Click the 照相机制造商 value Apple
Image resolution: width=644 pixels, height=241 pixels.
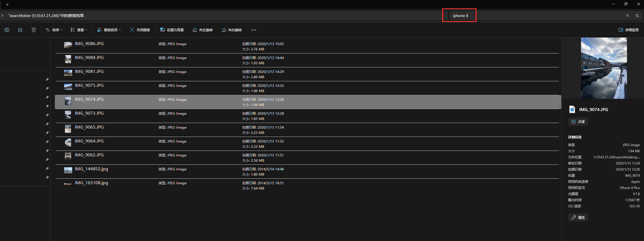[x=635, y=182]
